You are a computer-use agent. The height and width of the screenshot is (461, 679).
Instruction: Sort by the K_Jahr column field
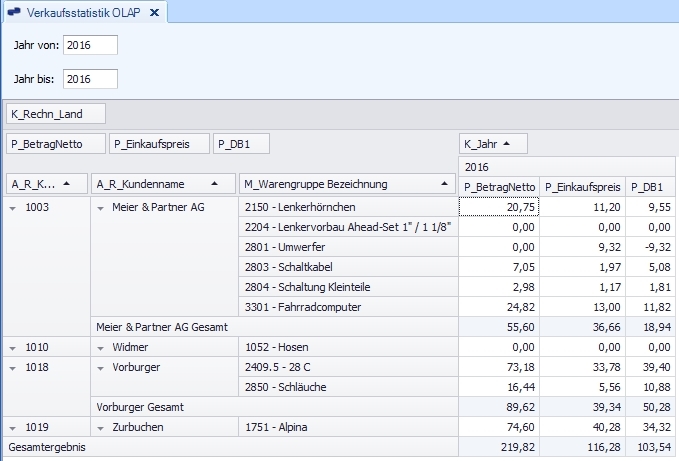click(493, 144)
